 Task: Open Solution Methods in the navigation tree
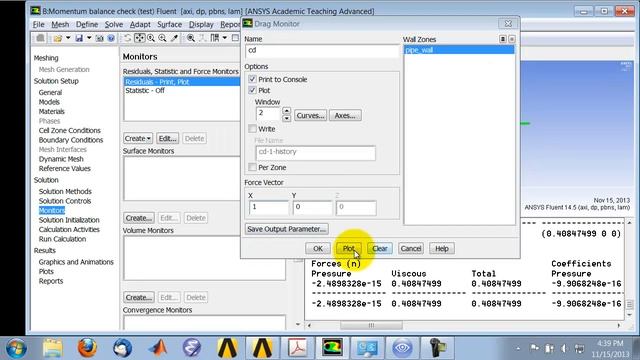pos(65,191)
